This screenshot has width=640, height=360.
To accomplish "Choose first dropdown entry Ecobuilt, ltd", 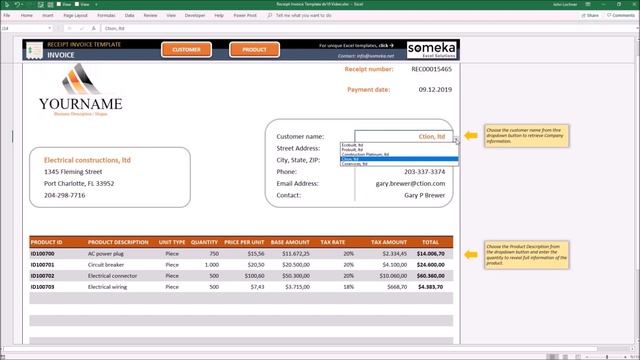I will click(x=399, y=145).
